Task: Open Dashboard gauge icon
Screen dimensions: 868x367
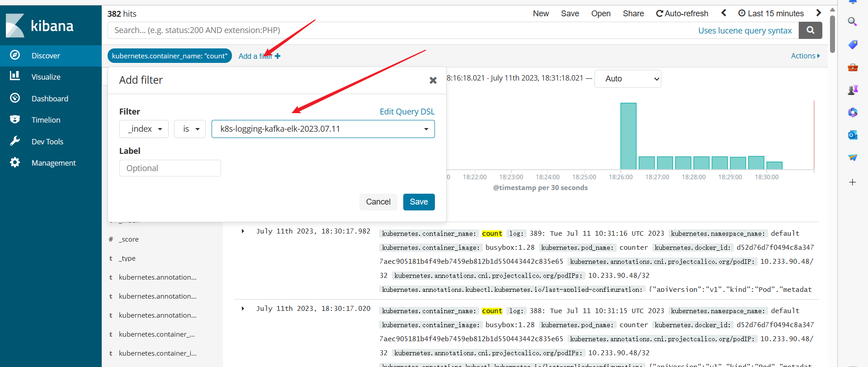Action: (15, 98)
